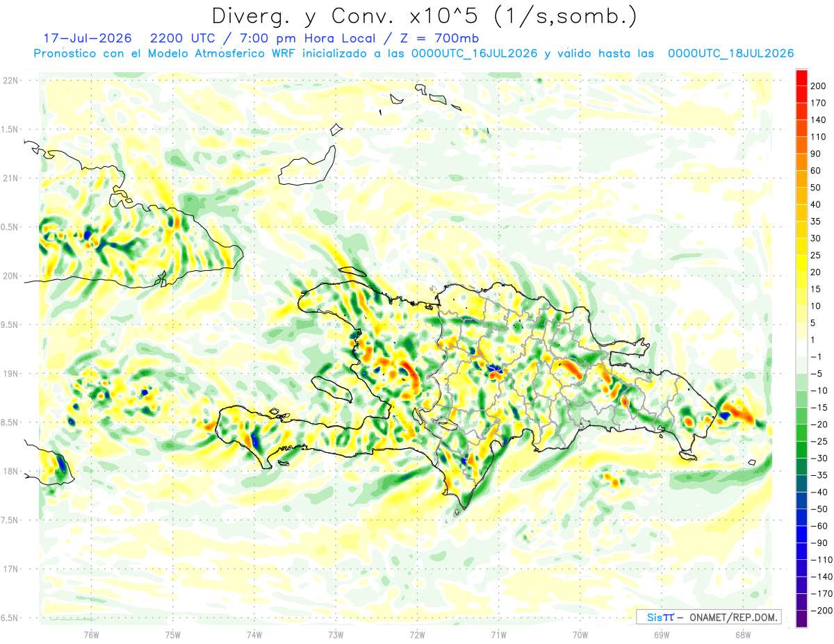This screenshot has width=834, height=644.
Task: Click the "22N" latitude label
Action: pos(10,81)
